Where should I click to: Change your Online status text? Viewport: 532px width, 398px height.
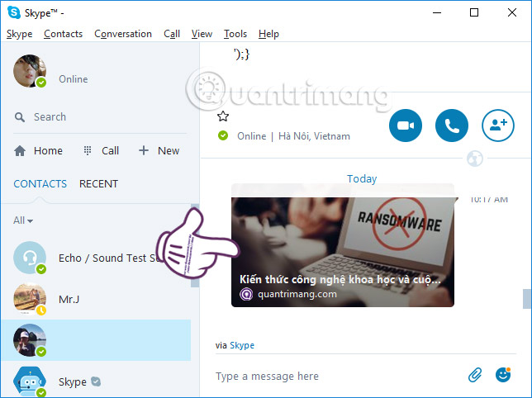(x=74, y=79)
